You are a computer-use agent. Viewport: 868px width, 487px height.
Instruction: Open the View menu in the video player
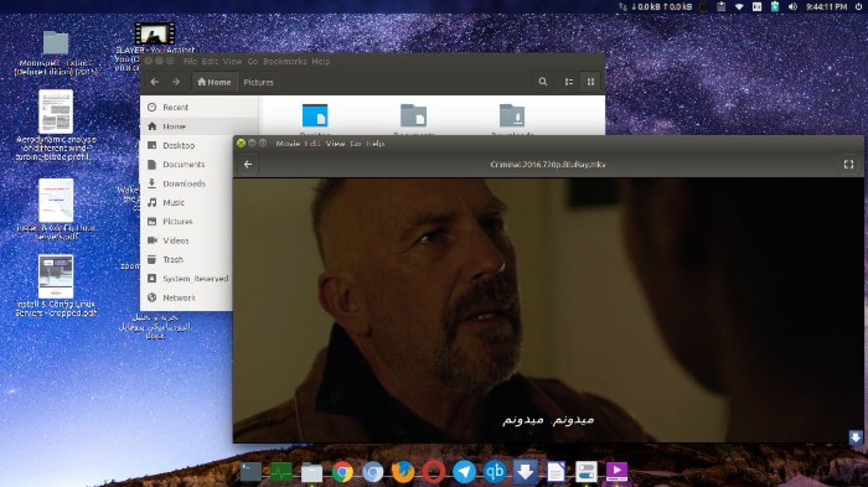[335, 144]
